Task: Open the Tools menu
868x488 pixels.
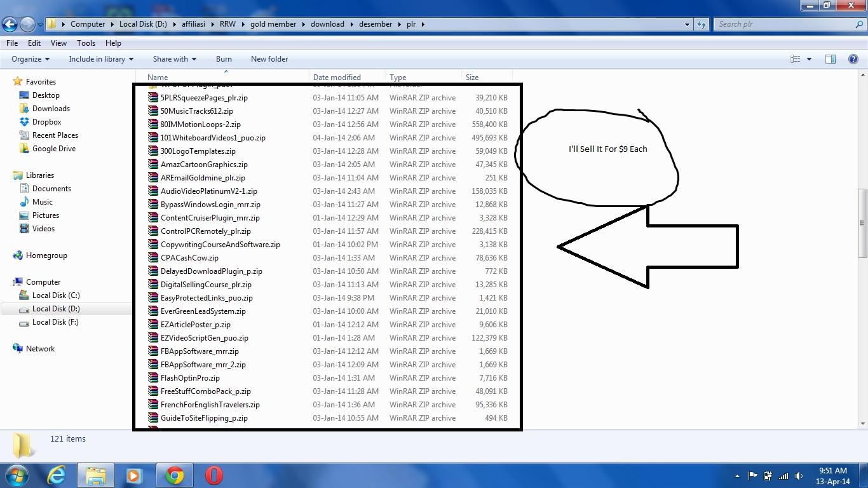Action: tap(86, 43)
